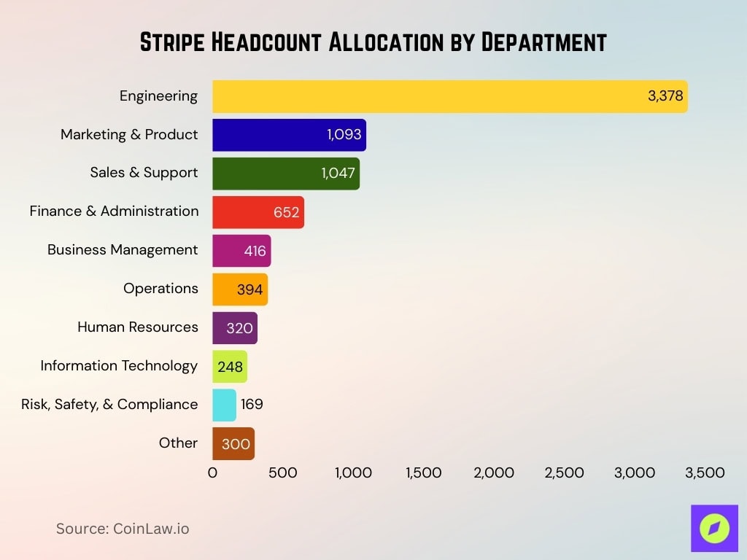Click the dark blue Marketing & Product bar
The height and width of the screenshot is (560, 747).
pyautogui.click(x=288, y=134)
